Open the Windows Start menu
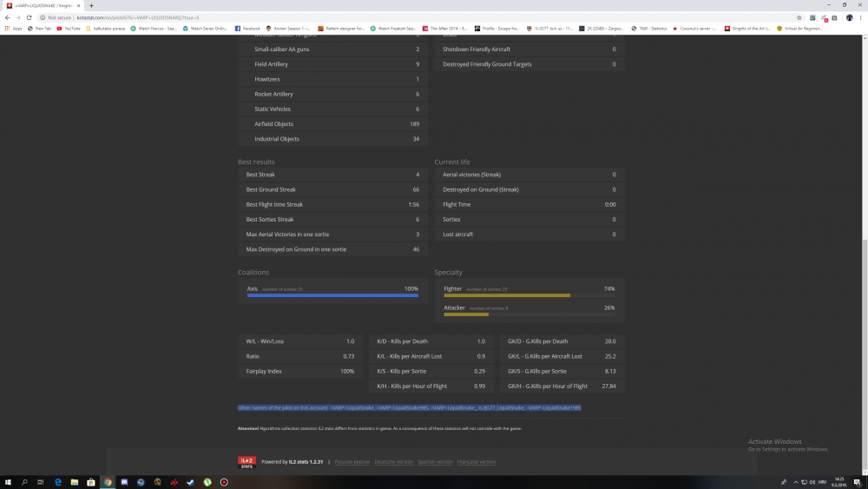The width and height of the screenshot is (868, 489). pyautogui.click(x=7, y=482)
